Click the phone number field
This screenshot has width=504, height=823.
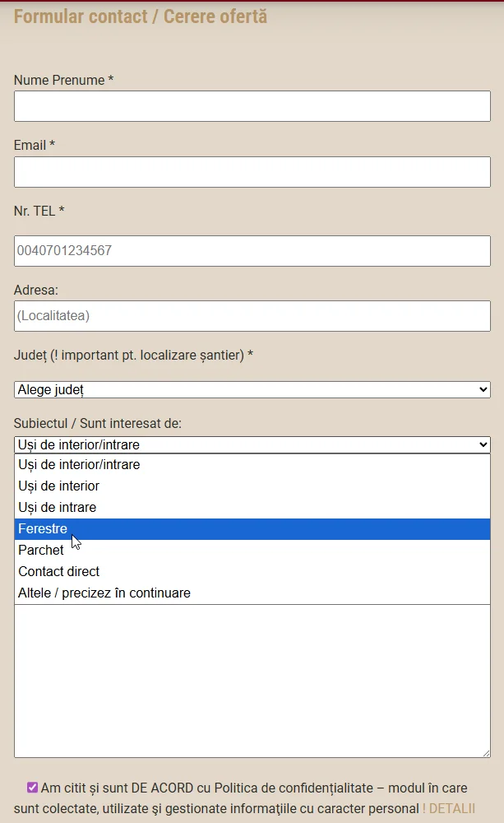(252, 251)
